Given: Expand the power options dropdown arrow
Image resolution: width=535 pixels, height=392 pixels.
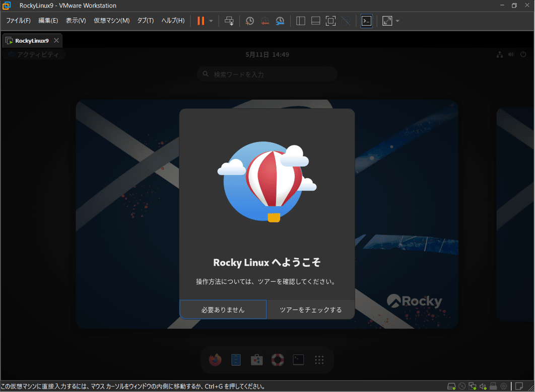Looking at the screenshot, I should tap(211, 21).
